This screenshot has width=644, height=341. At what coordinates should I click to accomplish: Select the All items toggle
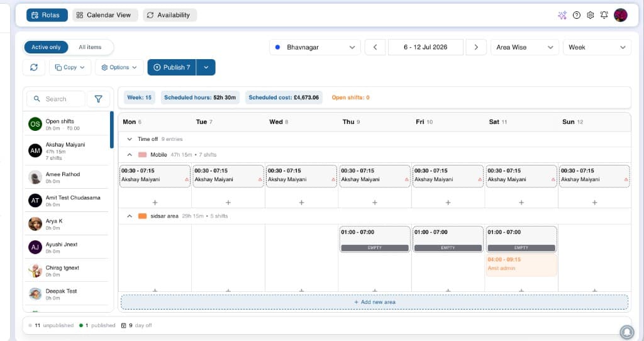tap(90, 47)
